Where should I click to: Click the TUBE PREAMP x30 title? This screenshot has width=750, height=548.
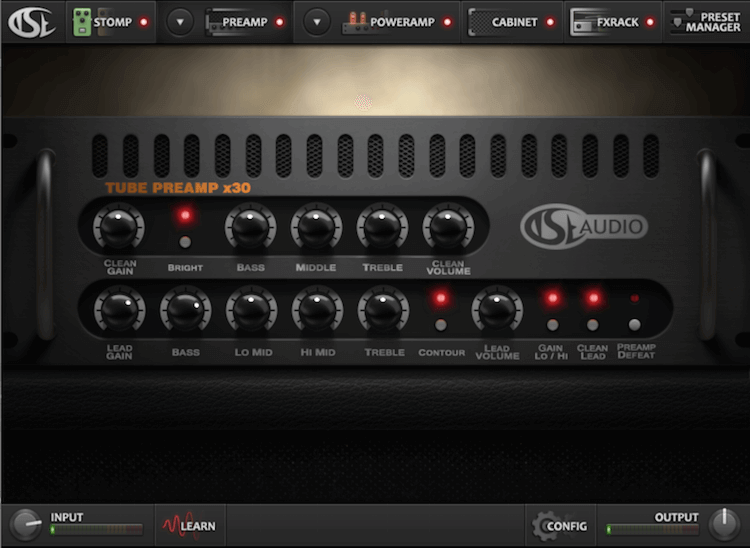[x=178, y=188]
